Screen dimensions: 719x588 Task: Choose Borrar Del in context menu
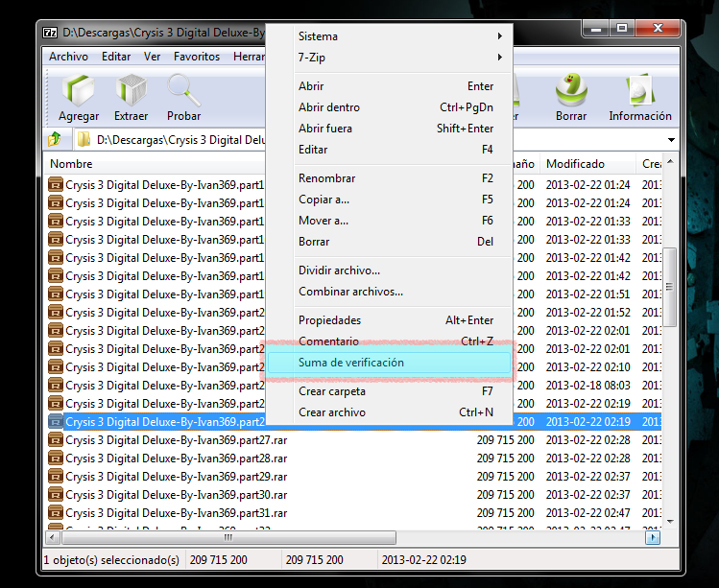389,242
